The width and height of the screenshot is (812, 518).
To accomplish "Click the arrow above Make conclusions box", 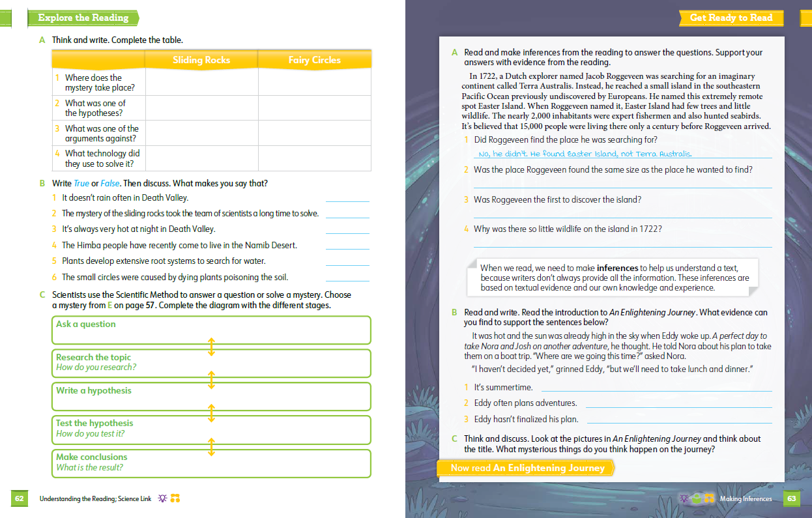I will [x=211, y=447].
